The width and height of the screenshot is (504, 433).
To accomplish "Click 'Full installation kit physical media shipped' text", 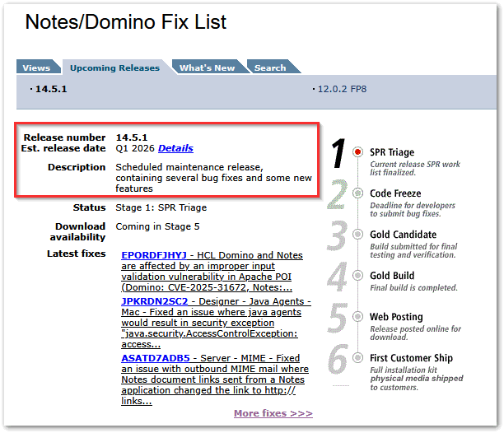I will click(x=416, y=379).
